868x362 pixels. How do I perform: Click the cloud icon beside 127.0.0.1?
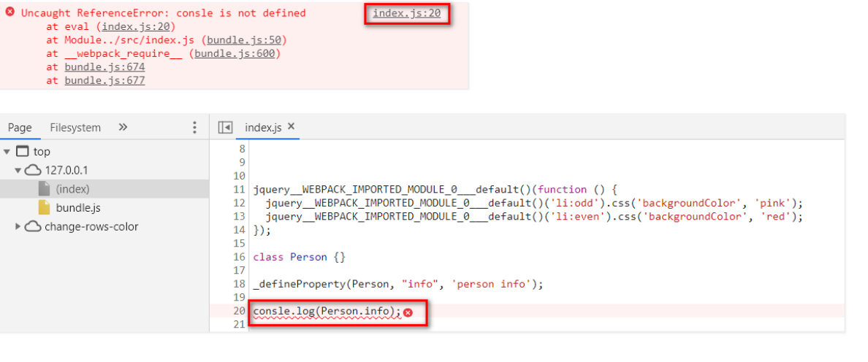click(33, 170)
